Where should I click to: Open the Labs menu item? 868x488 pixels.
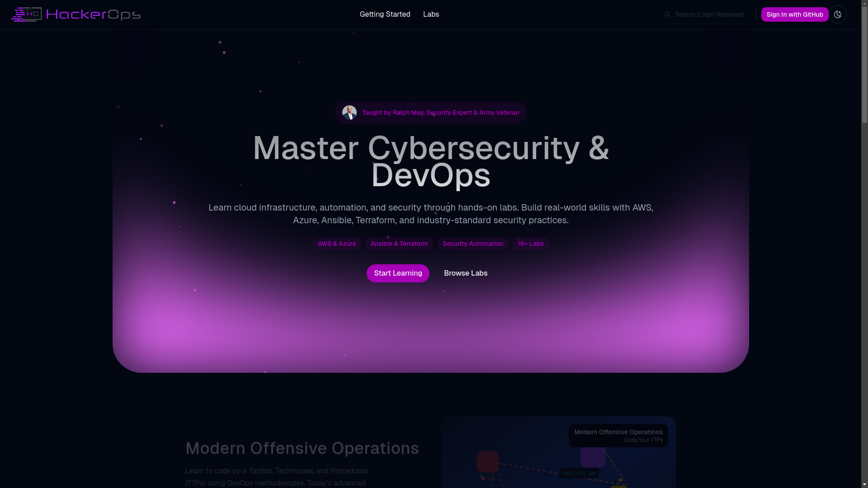(431, 14)
